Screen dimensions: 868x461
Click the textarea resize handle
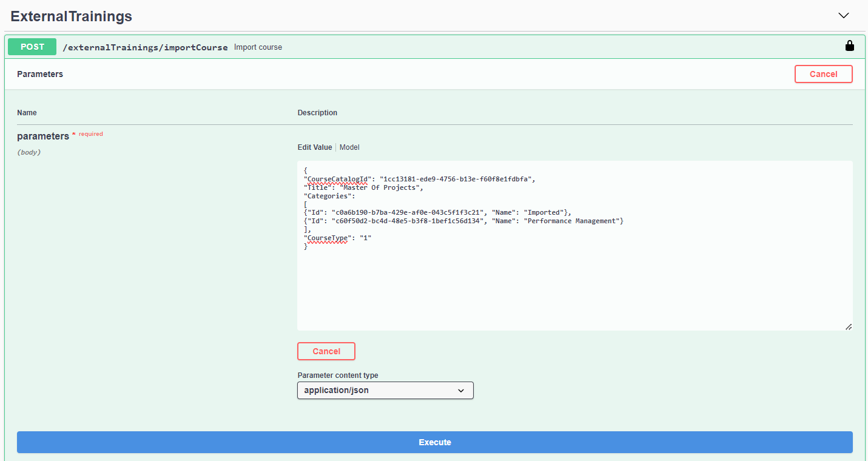point(848,326)
